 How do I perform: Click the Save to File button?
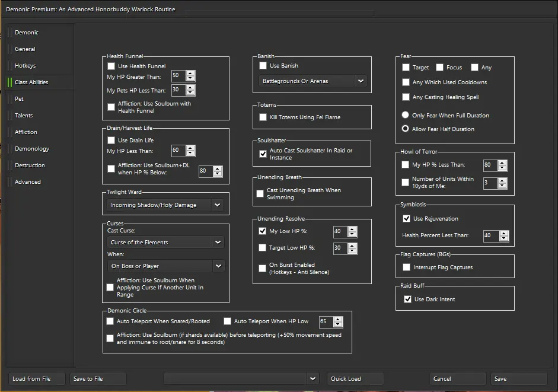coord(98,378)
